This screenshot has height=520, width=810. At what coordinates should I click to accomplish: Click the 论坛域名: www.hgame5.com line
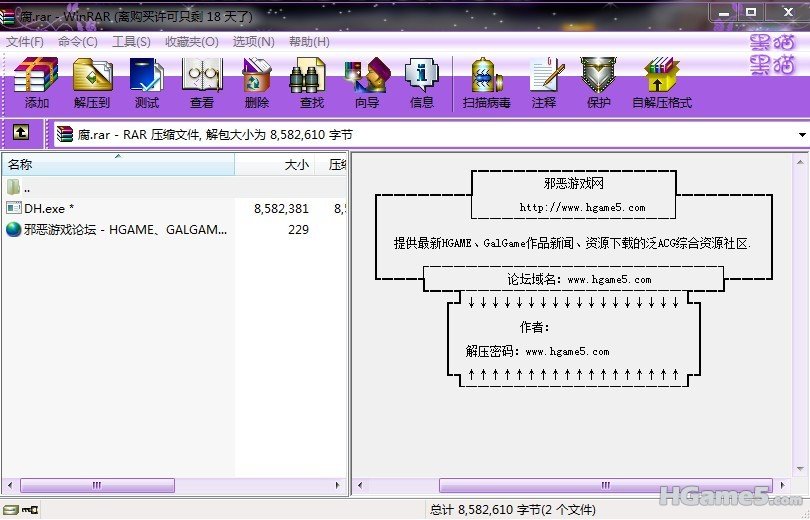pos(579,279)
